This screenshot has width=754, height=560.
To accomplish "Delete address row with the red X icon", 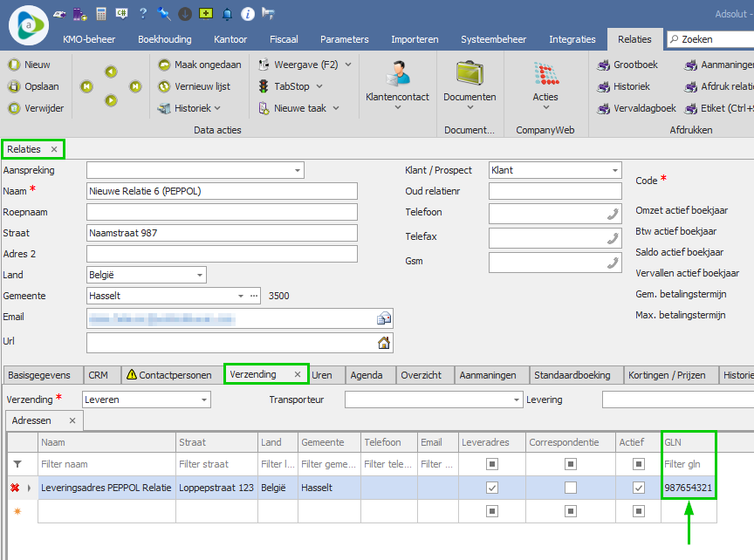I will point(15,488).
